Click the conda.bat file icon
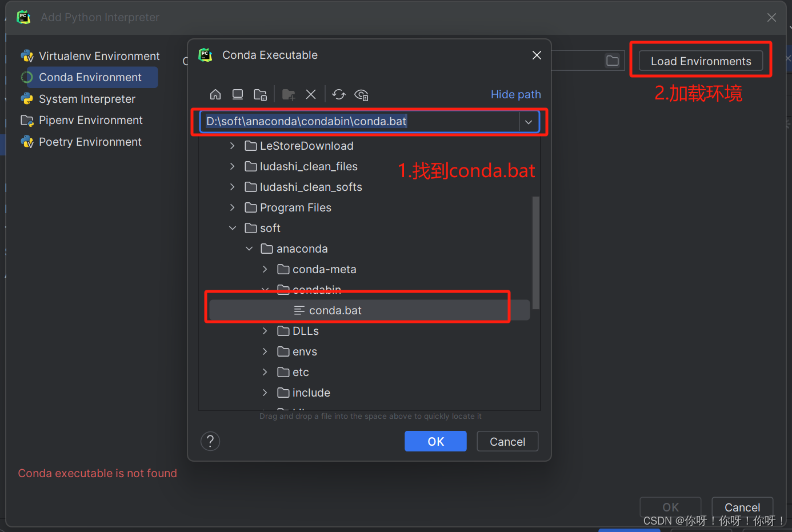The width and height of the screenshot is (792, 532). click(x=299, y=310)
